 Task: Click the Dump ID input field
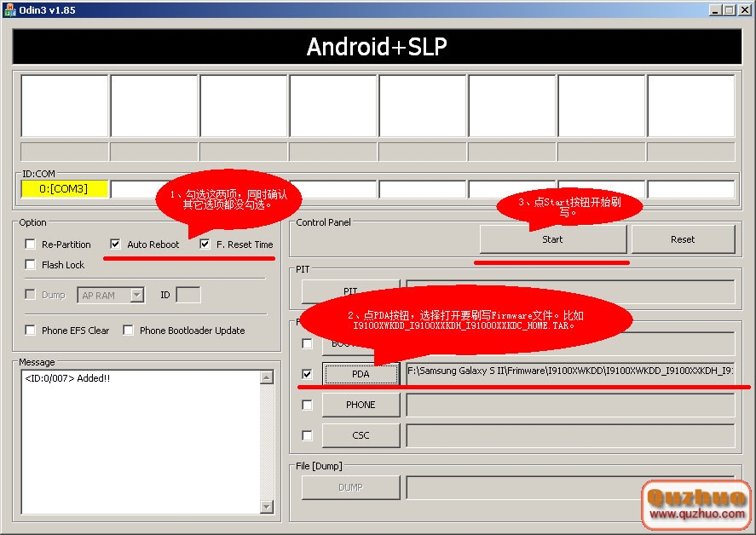188,295
